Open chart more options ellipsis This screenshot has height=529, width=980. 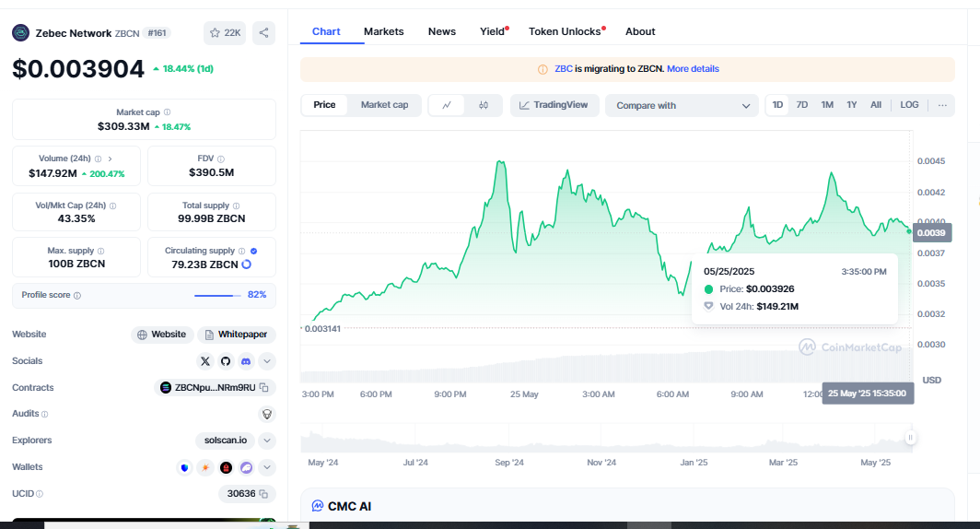[942, 105]
